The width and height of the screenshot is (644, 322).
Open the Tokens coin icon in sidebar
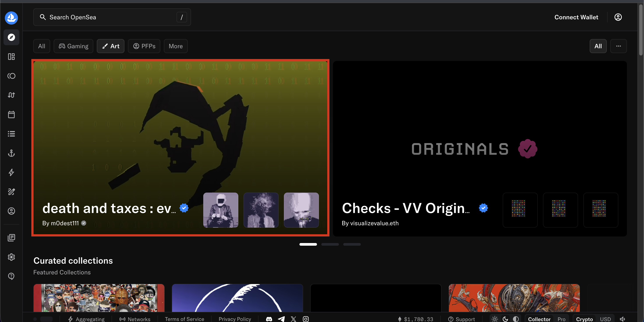point(11,76)
